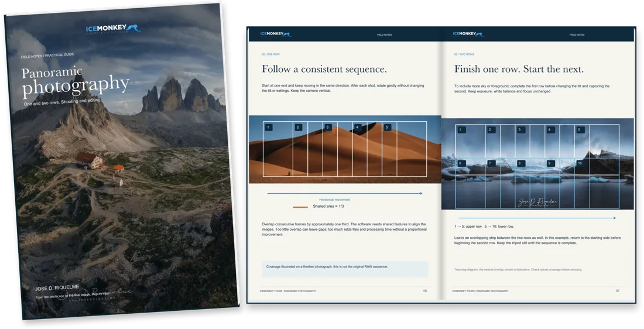Click right page footer 'ICEMONKEY TOURS / PANORAMIC PHOTOGRAPHY'
This screenshot has width=644, height=329.
(x=480, y=291)
